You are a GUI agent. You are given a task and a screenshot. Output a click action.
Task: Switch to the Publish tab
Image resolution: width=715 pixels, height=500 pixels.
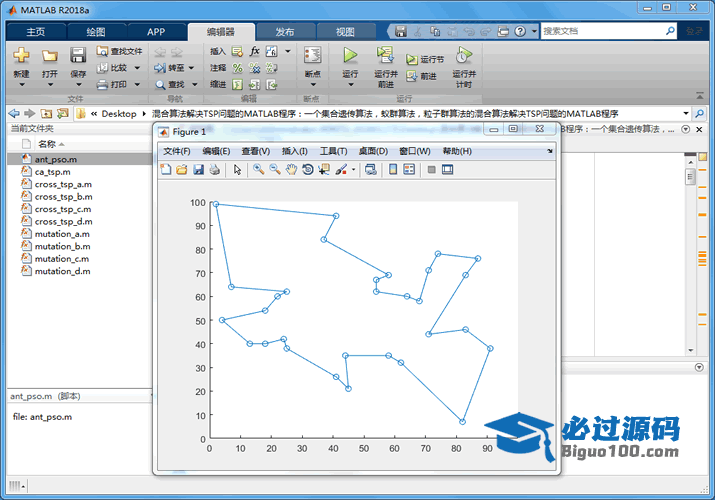[x=285, y=32]
